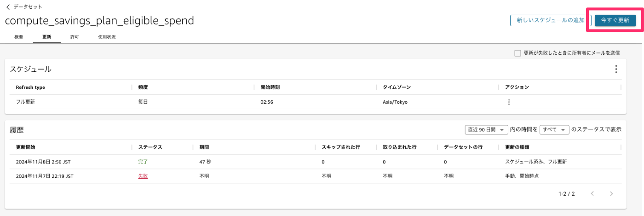Screen dimensions: 644x216
Task: Open the すべて status filter dropdown
Action: click(554, 129)
